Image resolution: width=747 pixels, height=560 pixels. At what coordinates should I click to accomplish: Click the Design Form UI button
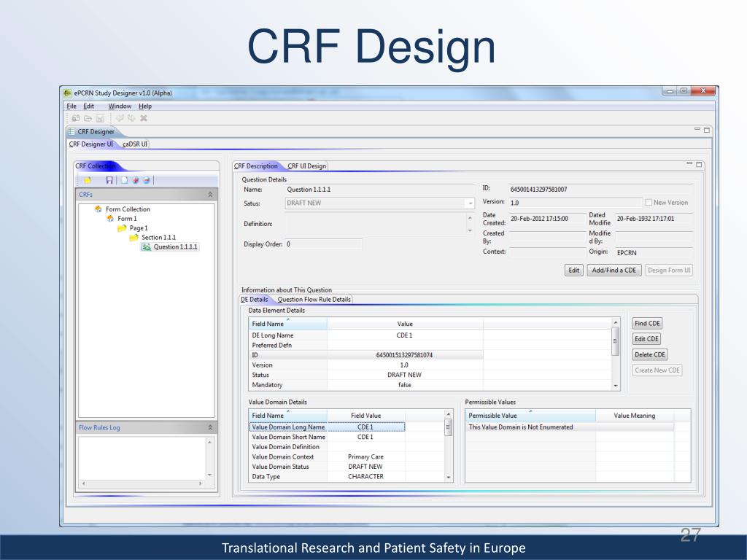coord(669,270)
